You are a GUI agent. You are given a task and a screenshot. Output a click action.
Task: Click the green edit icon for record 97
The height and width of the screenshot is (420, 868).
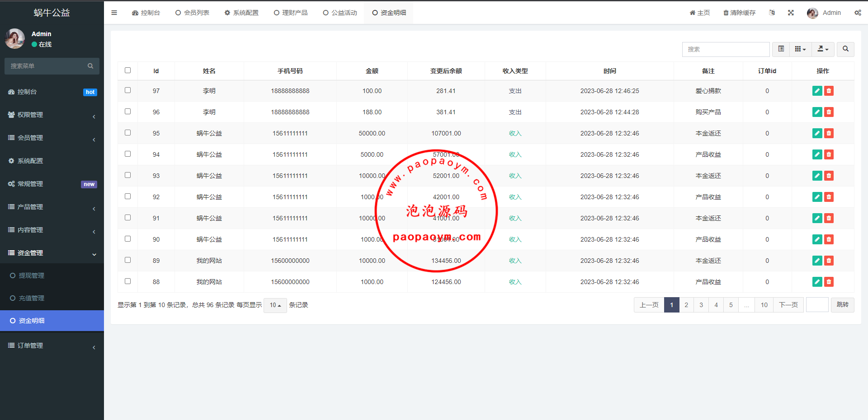pos(817,91)
